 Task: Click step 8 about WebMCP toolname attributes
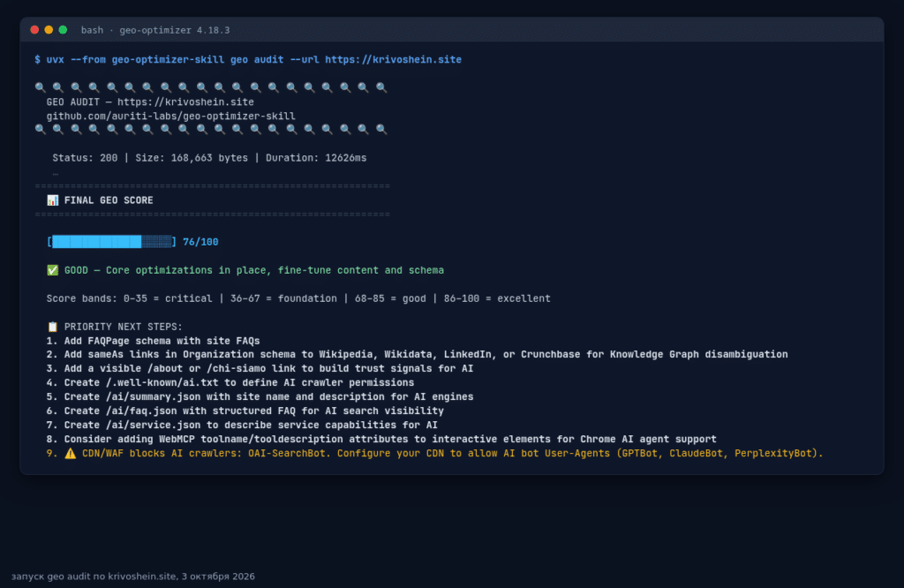[381, 440]
